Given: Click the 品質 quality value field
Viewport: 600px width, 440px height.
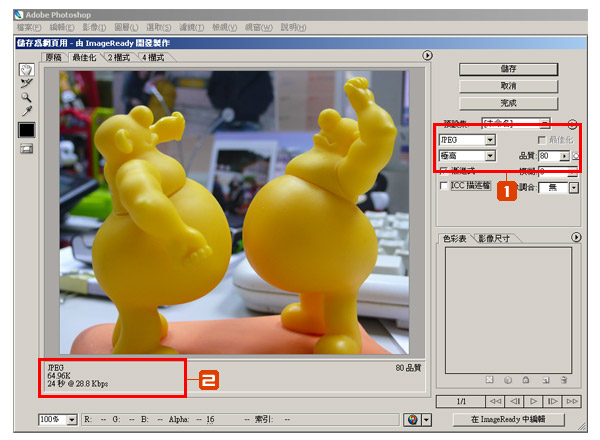Looking at the screenshot, I should 547,156.
